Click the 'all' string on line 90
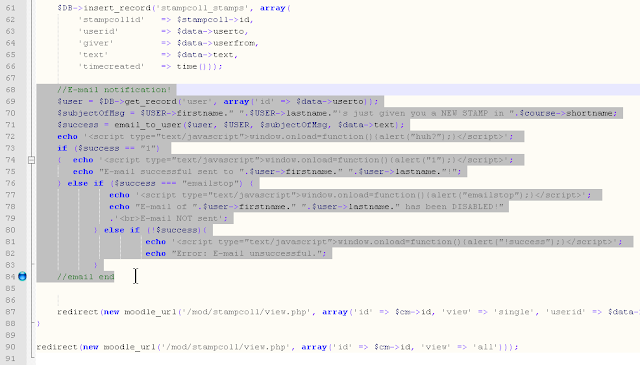 pos(485,347)
